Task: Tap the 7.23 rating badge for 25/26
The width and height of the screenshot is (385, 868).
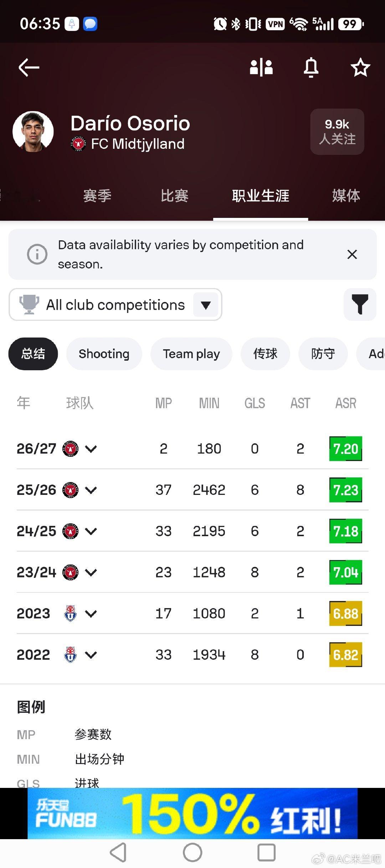Action: [x=346, y=490]
